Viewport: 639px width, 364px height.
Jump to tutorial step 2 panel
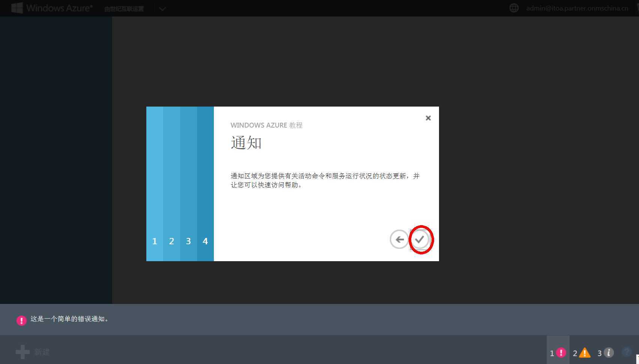(x=171, y=184)
